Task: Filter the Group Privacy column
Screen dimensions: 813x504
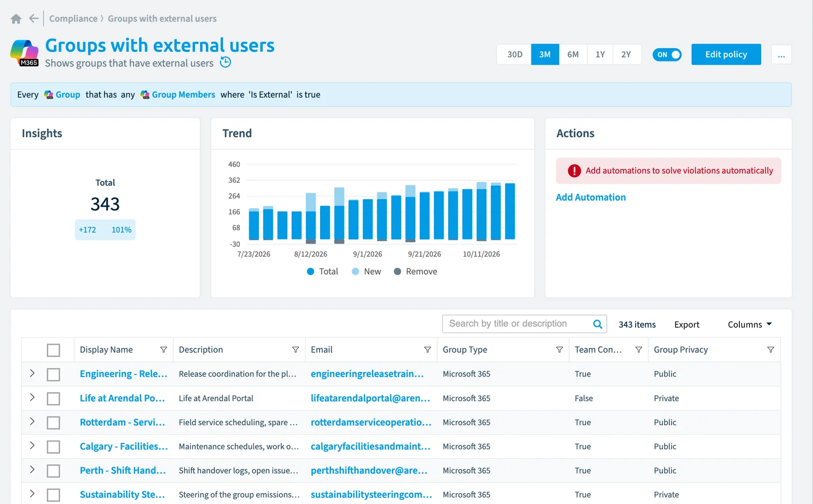Action: coord(771,350)
